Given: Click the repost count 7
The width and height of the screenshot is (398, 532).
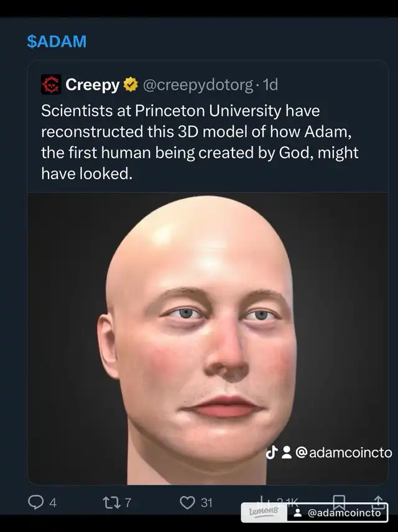Looking at the screenshot, I should 128,503.
